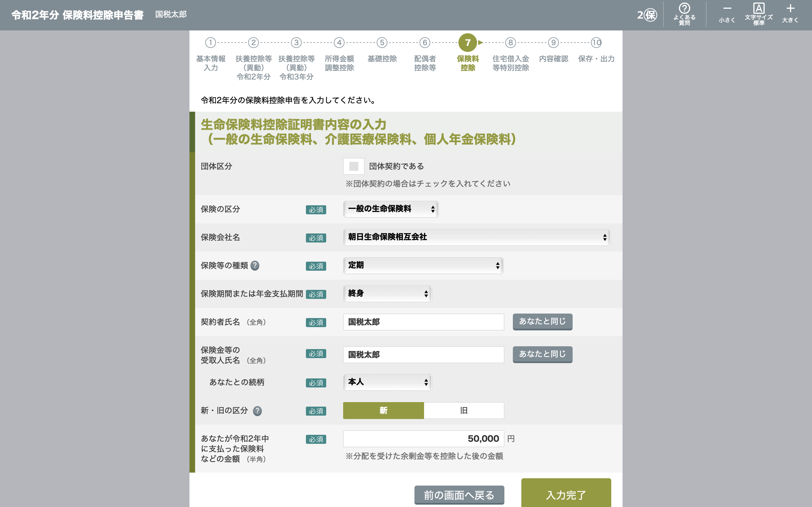812x507 pixels.
Task: Select 新 in the 新・旧の区分 toggle
Action: 383,411
